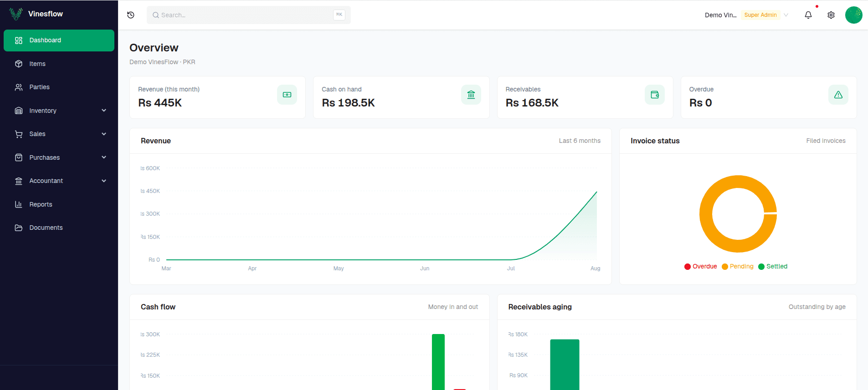Click the Accountant bank icon in sidebar

pos(19,181)
